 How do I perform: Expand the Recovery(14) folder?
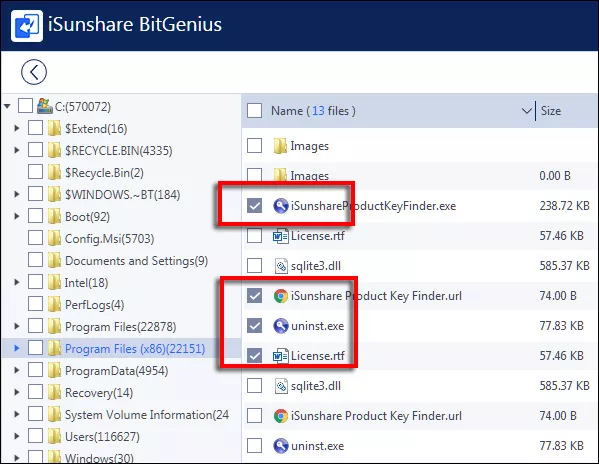17,392
